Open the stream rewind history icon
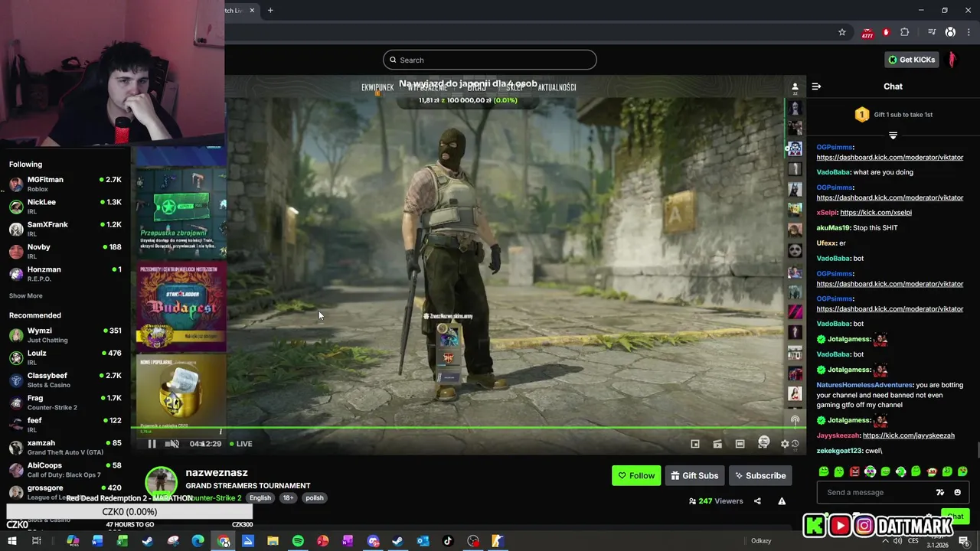Viewport: 980px width, 551px height. point(795,444)
